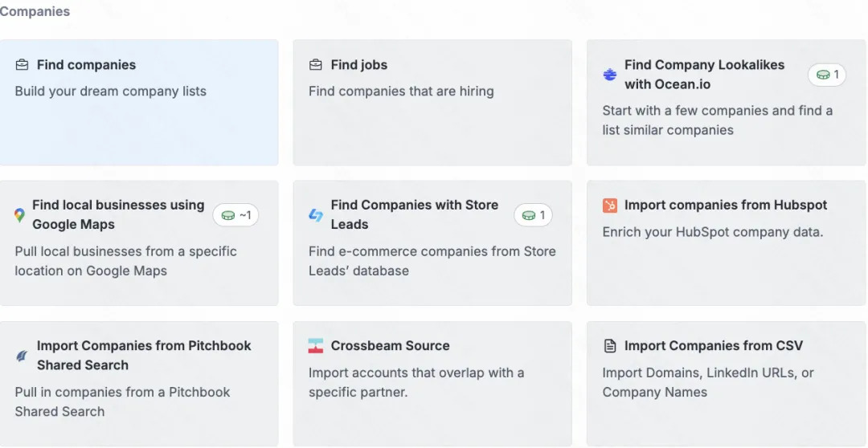Screen dimensions: 868x448
Task: Select Import companies from Hubspot
Action: (727, 242)
